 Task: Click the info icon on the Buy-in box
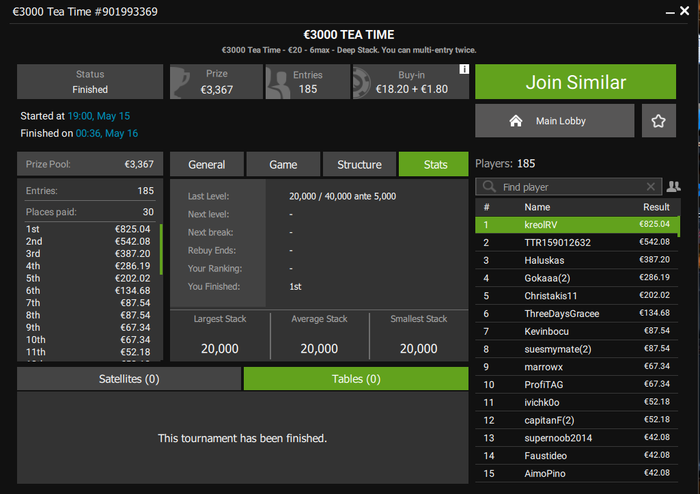click(464, 69)
